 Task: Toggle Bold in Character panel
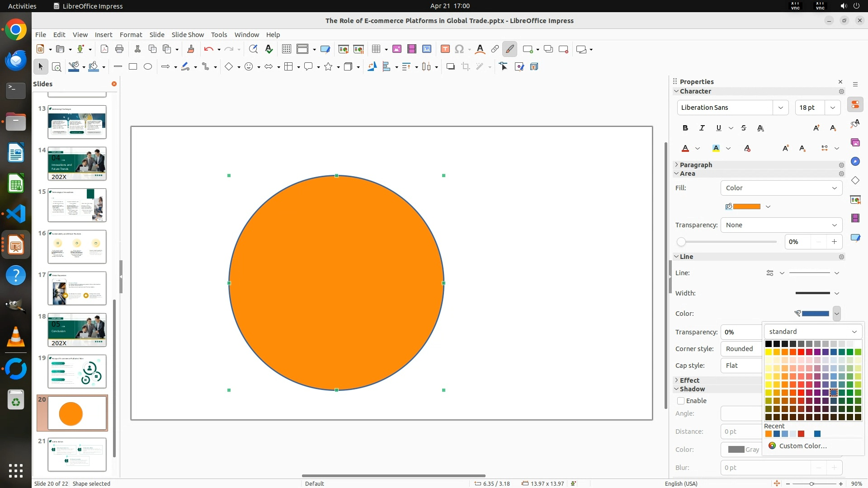685,128
